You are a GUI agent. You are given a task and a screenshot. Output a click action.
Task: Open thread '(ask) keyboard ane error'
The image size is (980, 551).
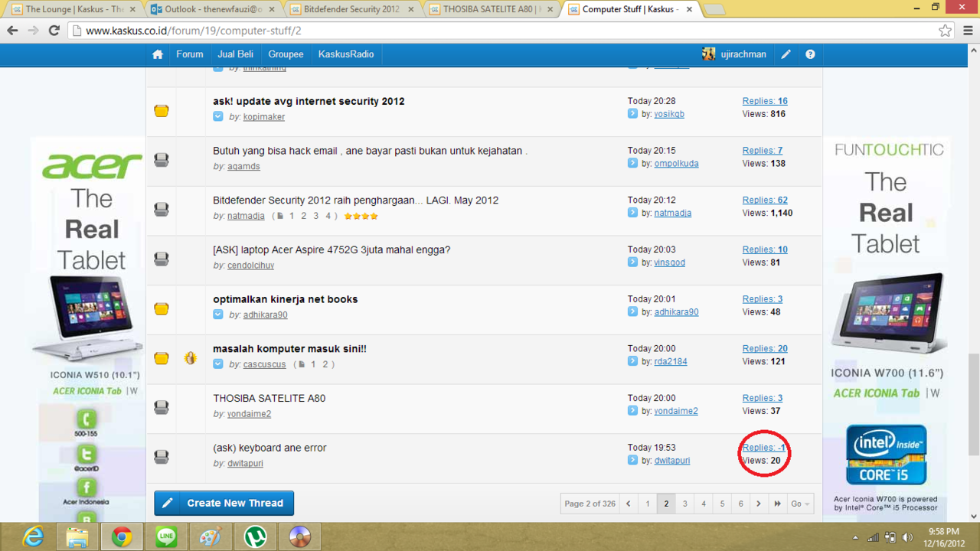(269, 448)
